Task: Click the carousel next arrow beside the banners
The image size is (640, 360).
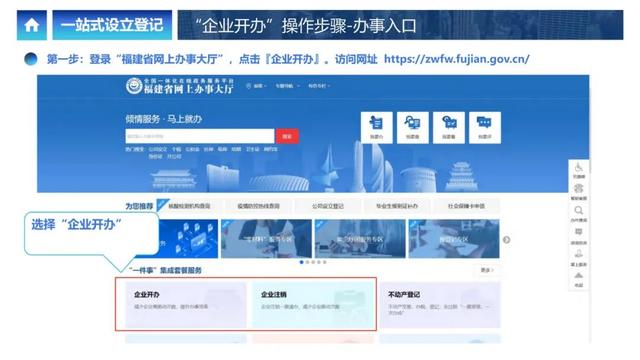Action: (x=507, y=240)
